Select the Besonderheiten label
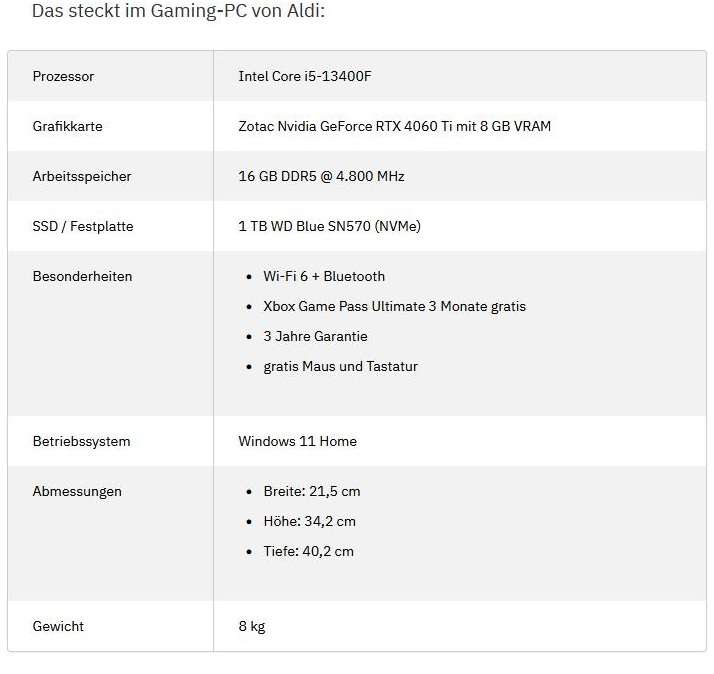Viewport: 714px width, 674px height. point(82,276)
